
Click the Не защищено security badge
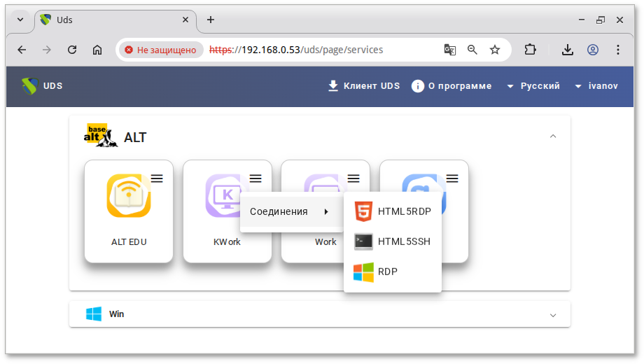tap(162, 50)
